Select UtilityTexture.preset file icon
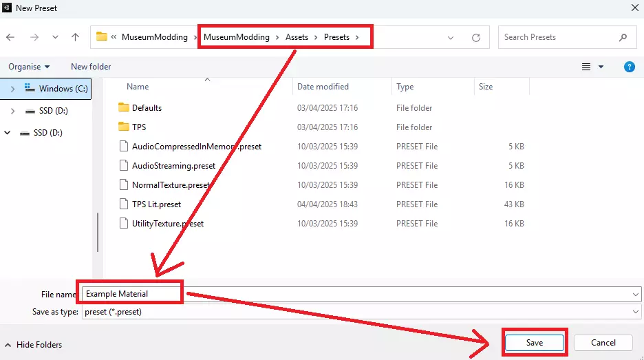Viewport: 644px width, 360px height. [124, 224]
